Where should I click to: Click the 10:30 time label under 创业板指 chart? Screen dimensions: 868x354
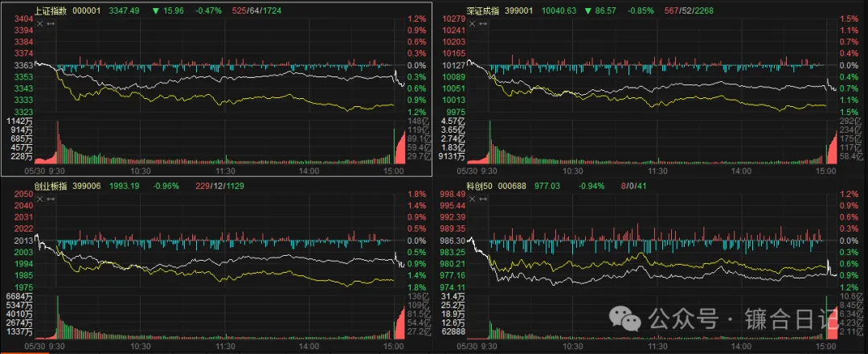141,347
